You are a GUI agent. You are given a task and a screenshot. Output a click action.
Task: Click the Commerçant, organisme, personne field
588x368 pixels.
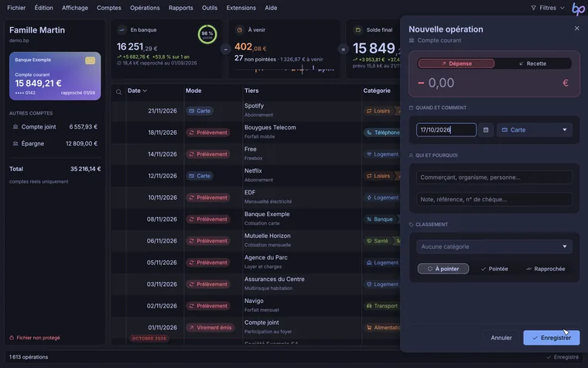[494, 177]
